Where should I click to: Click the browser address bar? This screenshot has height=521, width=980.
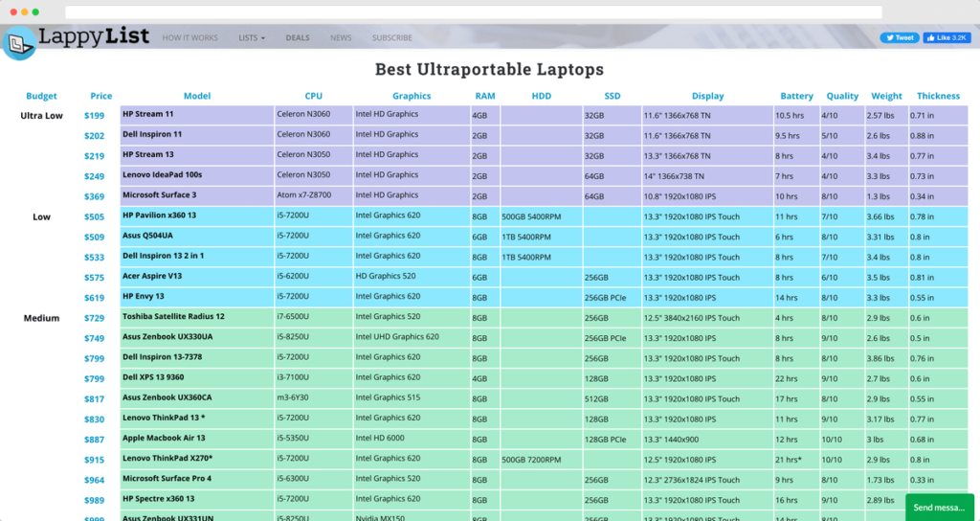click(474, 11)
